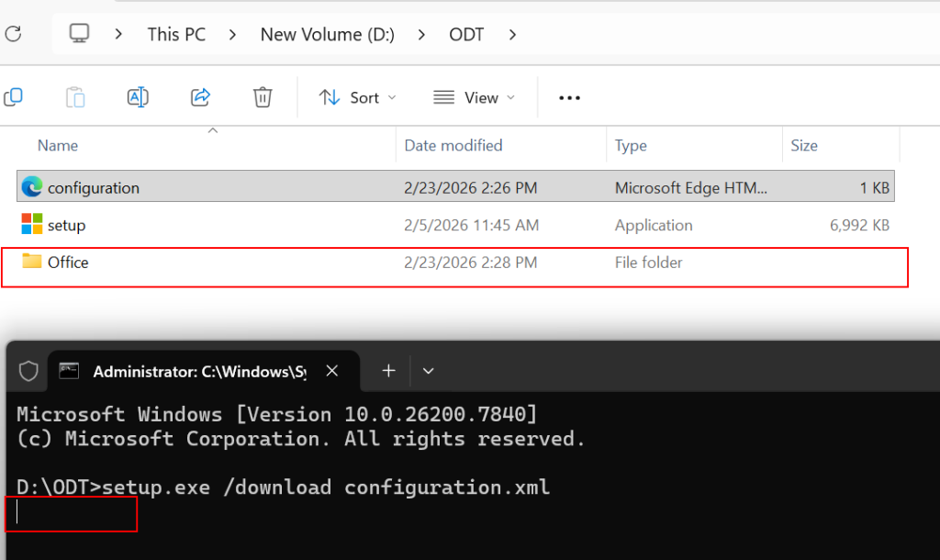The width and height of the screenshot is (940, 560).
Task: Open terminal new tab profile dropdown arrow
Action: pyautogui.click(x=428, y=371)
